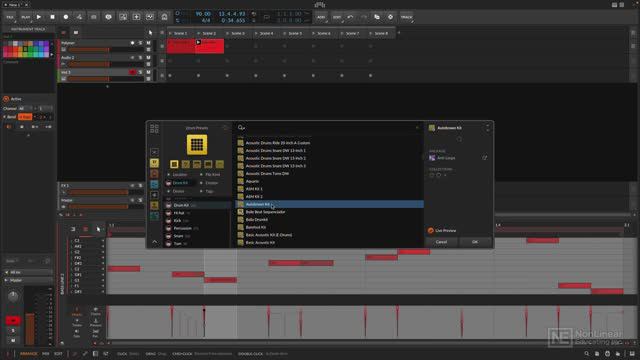Solo the Polymer track
This screenshot has width=640, height=360.
[x=140, y=43]
